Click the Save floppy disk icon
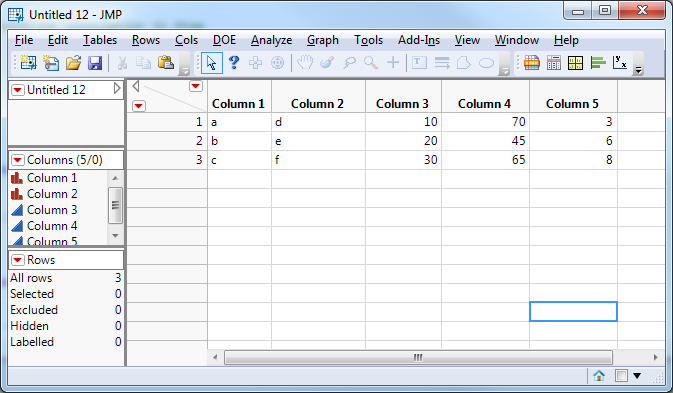The image size is (673, 393). (x=95, y=63)
